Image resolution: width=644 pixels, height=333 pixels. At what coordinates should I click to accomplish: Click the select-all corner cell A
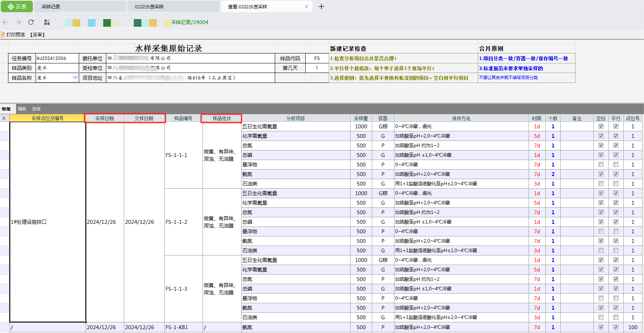(4, 118)
